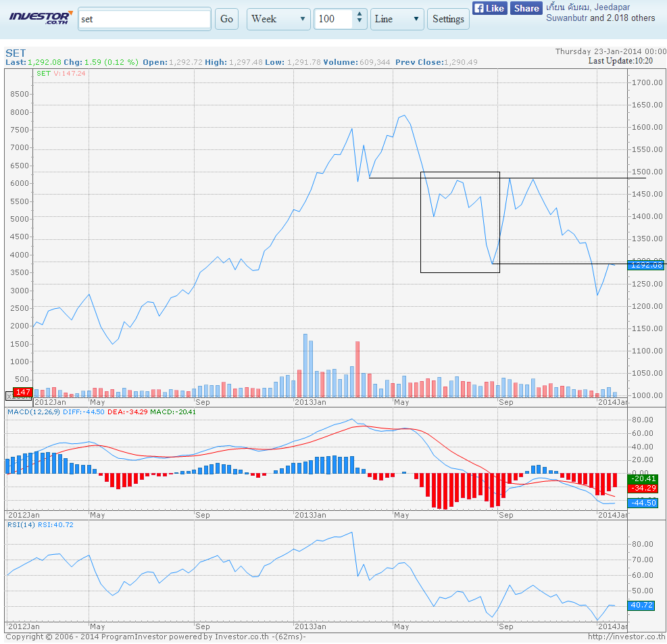
Task: Click the green -20.41 MACD tag
Action: tap(643, 478)
